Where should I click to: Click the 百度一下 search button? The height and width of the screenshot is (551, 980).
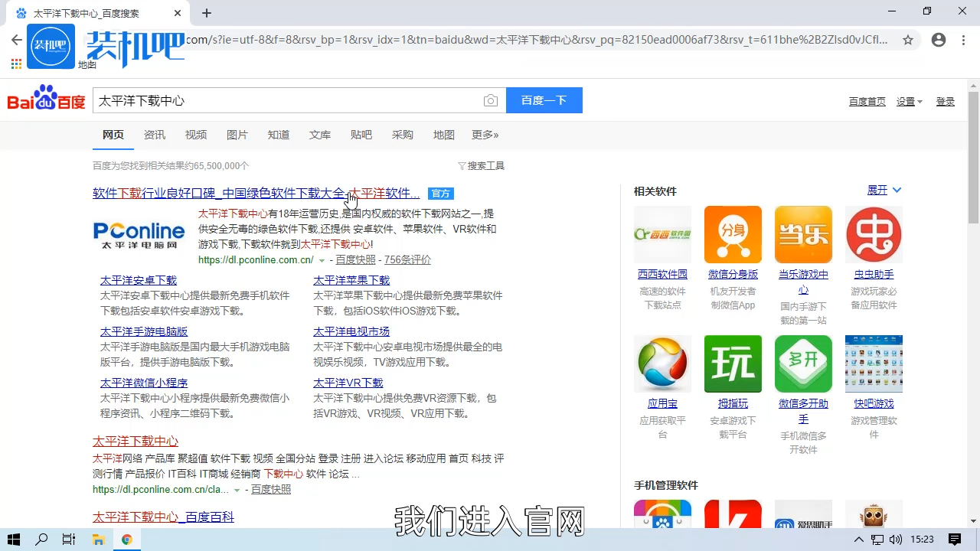(544, 100)
